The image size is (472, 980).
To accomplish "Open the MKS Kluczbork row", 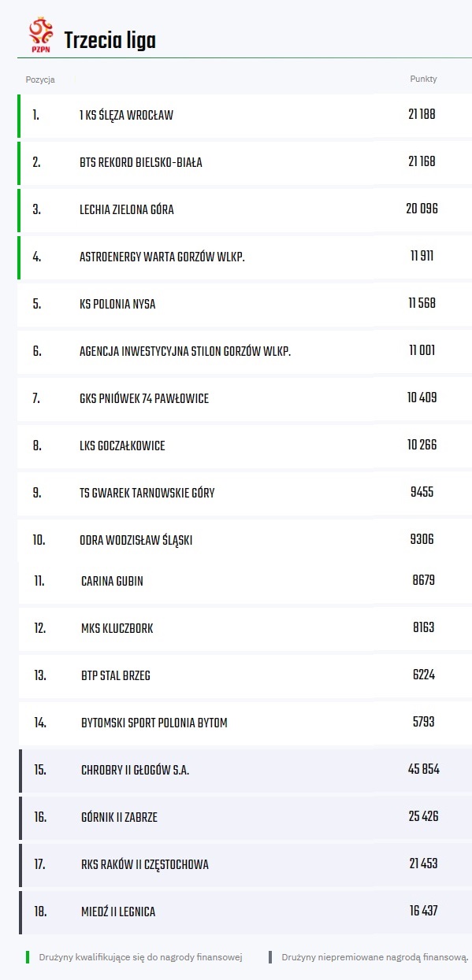I will pos(244,628).
